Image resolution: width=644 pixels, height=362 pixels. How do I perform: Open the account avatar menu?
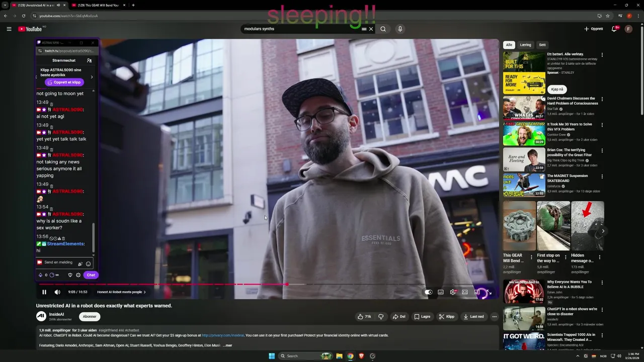click(x=628, y=29)
